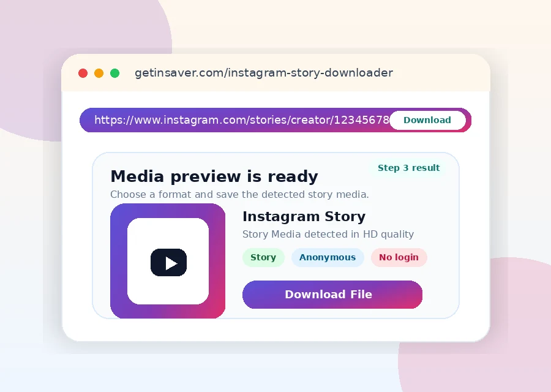The width and height of the screenshot is (551, 392).
Task: Click the Download File gradient button
Action: (332, 295)
